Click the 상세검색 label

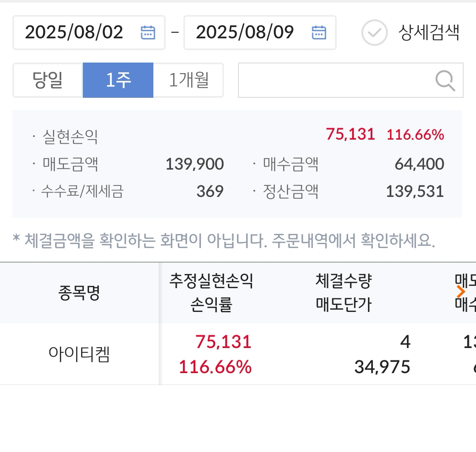point(429,33)
